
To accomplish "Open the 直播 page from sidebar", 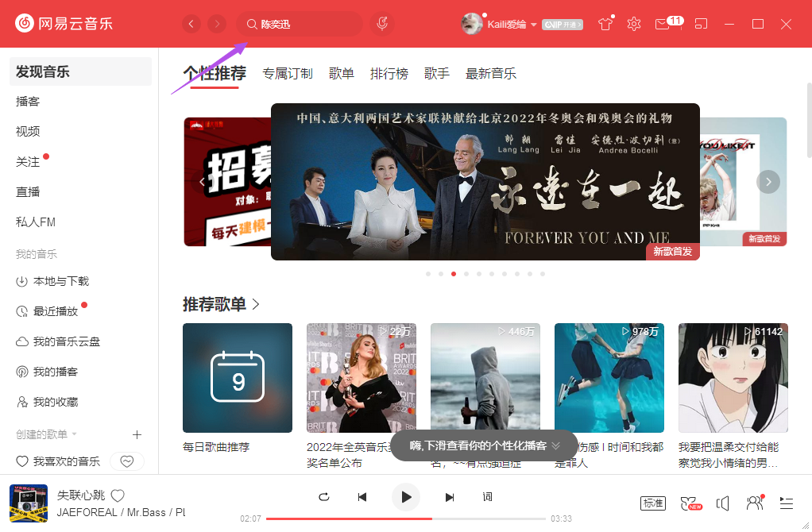I will [27, 191].
